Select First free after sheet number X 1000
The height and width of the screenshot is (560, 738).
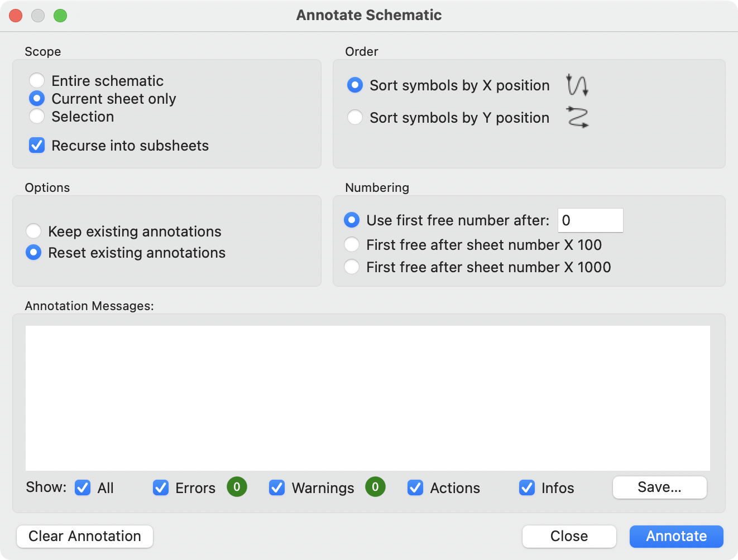(x=352, y=267)
